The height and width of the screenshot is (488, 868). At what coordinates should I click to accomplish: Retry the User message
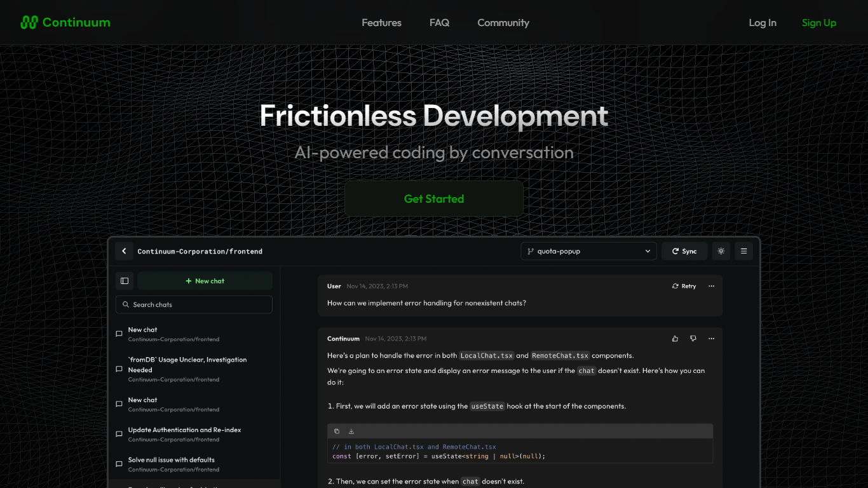click(684, 286)
